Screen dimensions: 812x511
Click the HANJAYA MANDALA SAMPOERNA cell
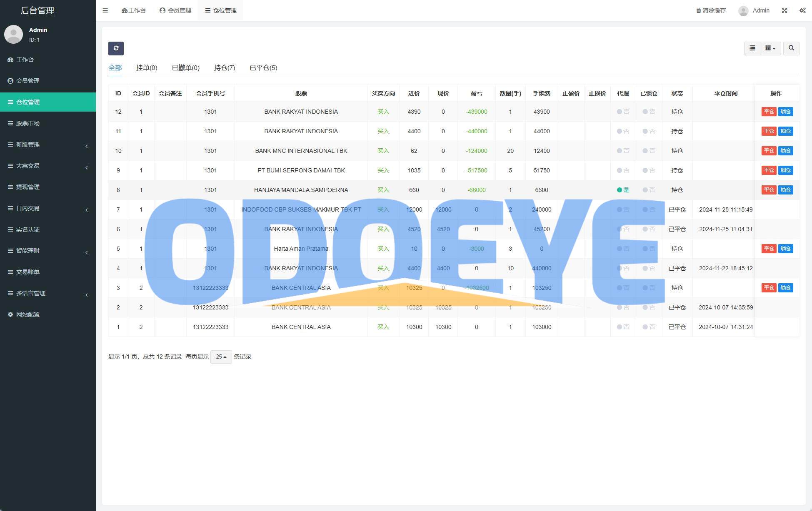tap(301, 190)
